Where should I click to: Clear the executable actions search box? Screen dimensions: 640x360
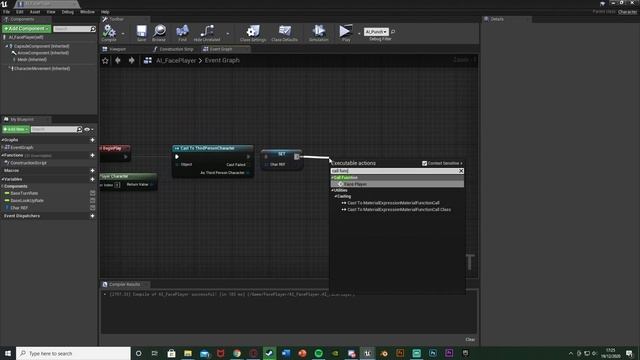tap(461, 171)
